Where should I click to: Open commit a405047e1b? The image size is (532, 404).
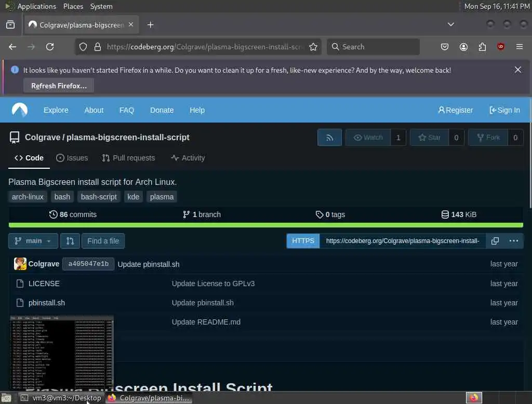click(88, 264)
